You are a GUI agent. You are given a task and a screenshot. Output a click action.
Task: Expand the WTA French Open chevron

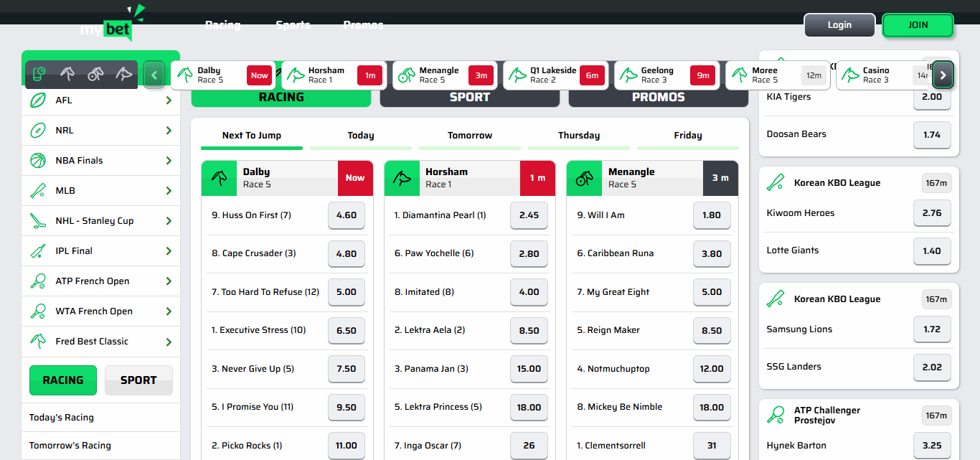tap(169, 311)
